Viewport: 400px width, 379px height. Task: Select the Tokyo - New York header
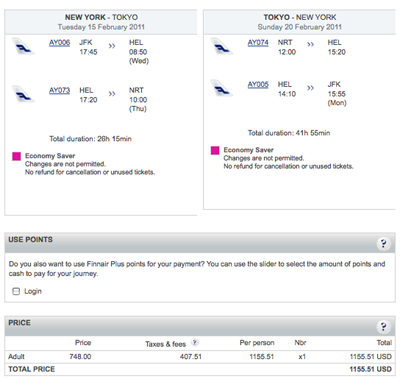click(x=299, y=22)
